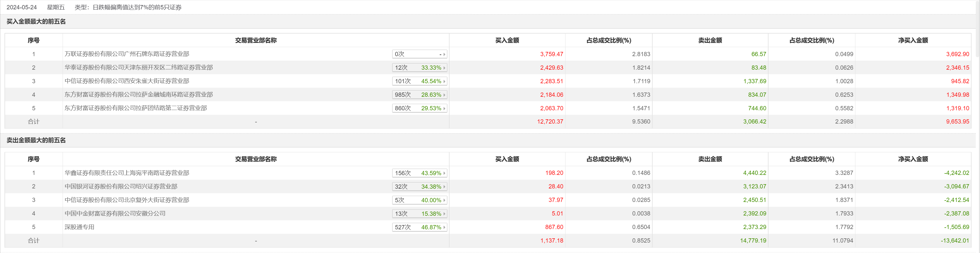Expand the 985次 28.63% stats box
The image size is (980, 253).
tap(419, 95)
